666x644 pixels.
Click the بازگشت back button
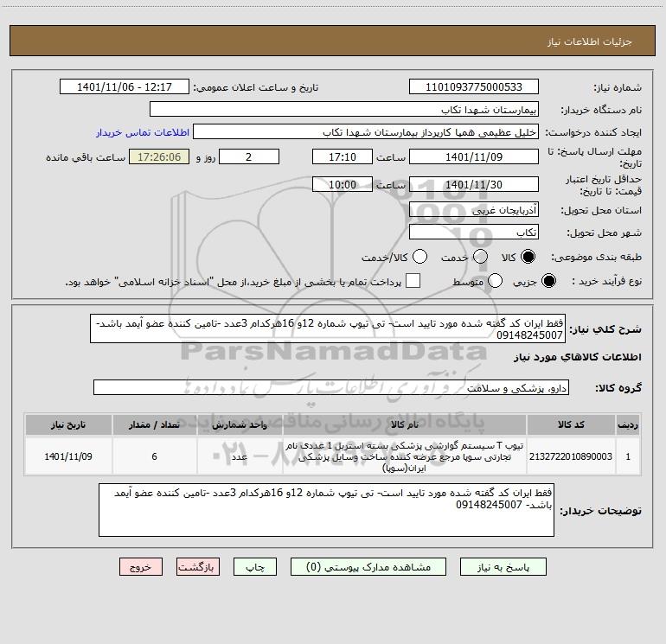tap(198, 567)
